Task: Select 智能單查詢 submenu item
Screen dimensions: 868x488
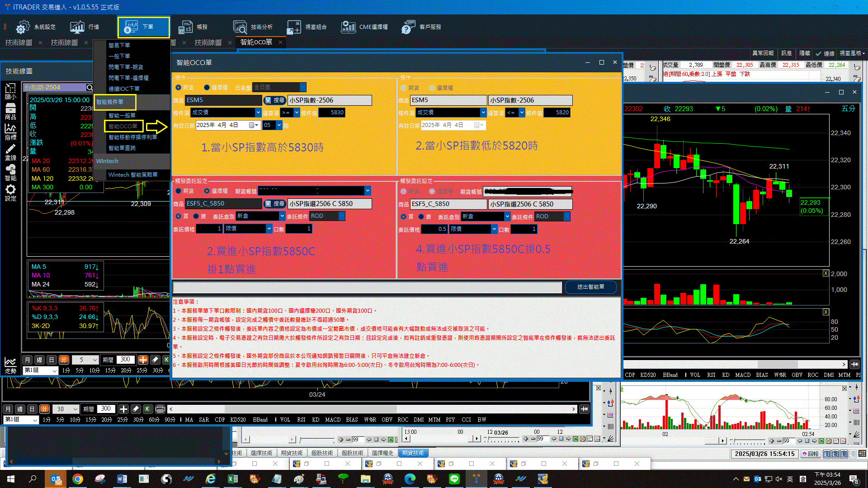Action: pos(122,148)
